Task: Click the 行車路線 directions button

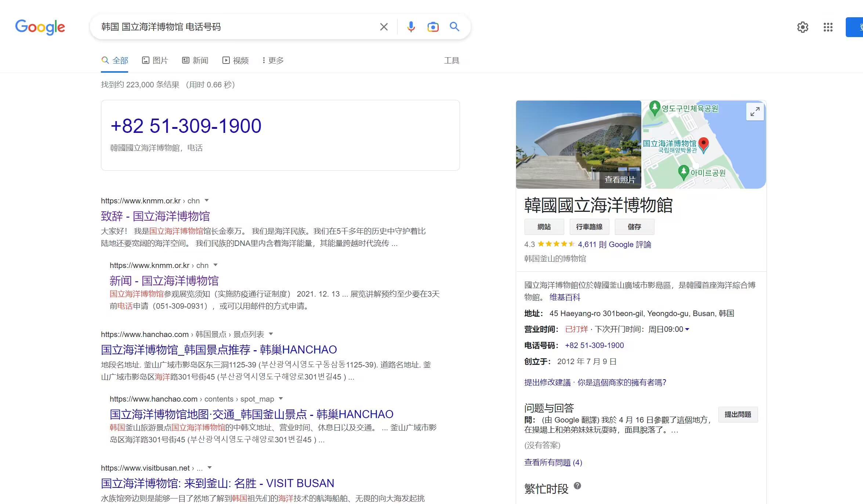Action: click(589, 227)
